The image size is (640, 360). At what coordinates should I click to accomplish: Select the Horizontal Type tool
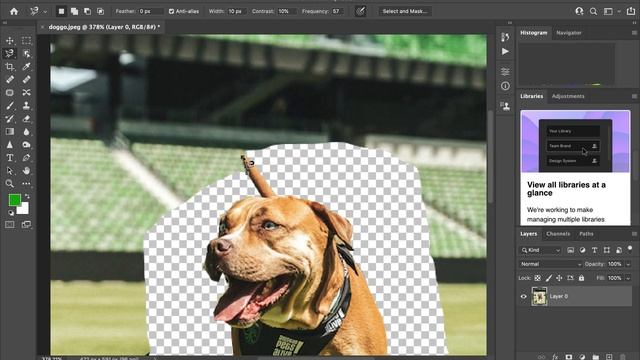point(10,158)
